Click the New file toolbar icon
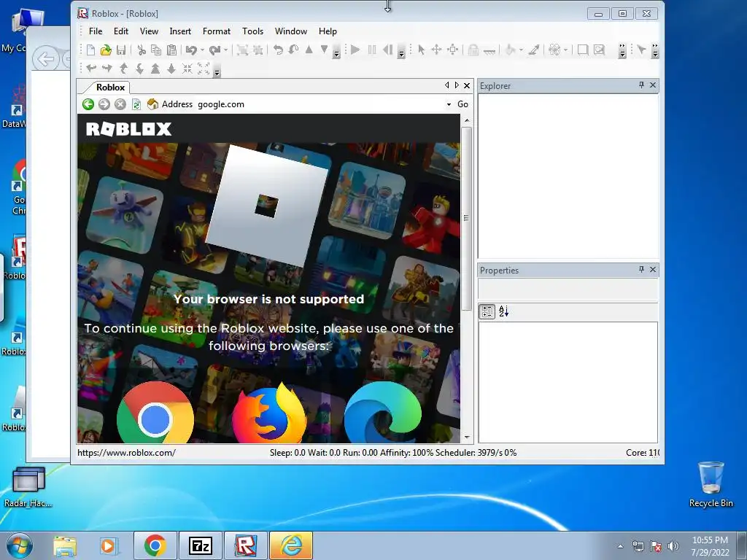The width and height of the screenshot is (747, 560). 90,50
